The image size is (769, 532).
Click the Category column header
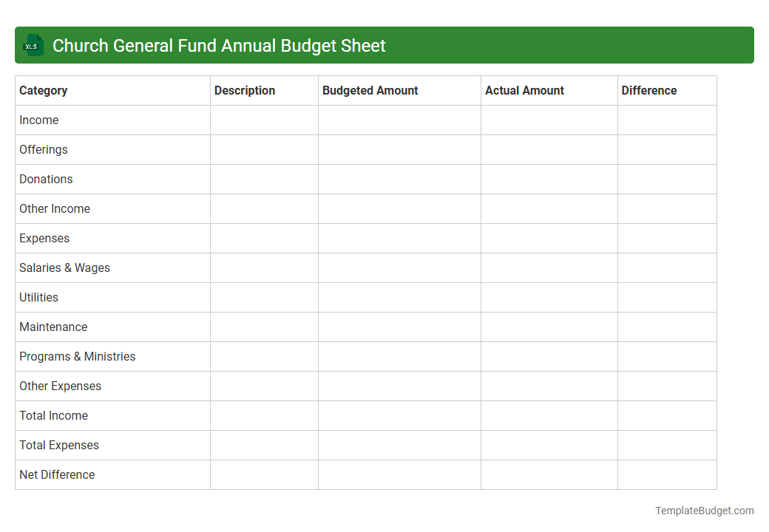(43, 90)
